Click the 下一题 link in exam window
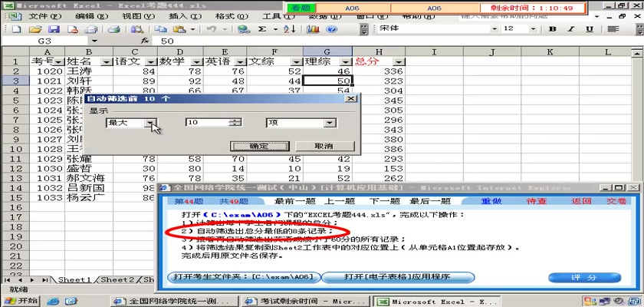The image size is (644, 307). click(x=384, y=201)
